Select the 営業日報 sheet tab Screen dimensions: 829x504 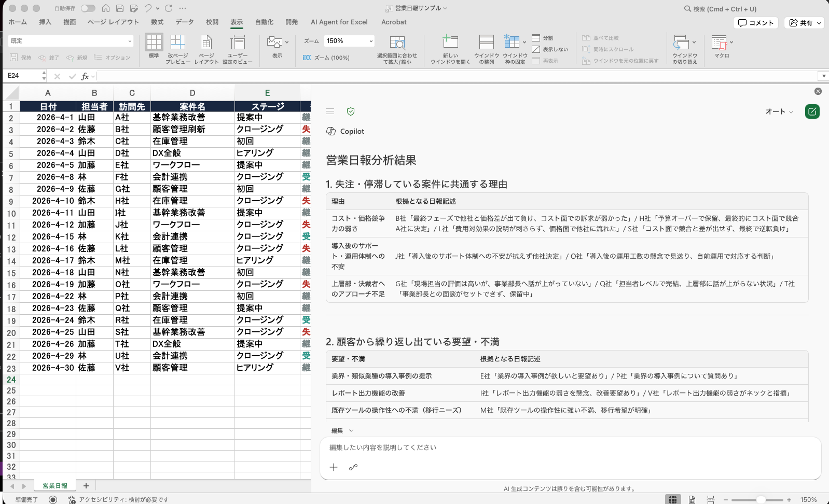click(55, 486)
